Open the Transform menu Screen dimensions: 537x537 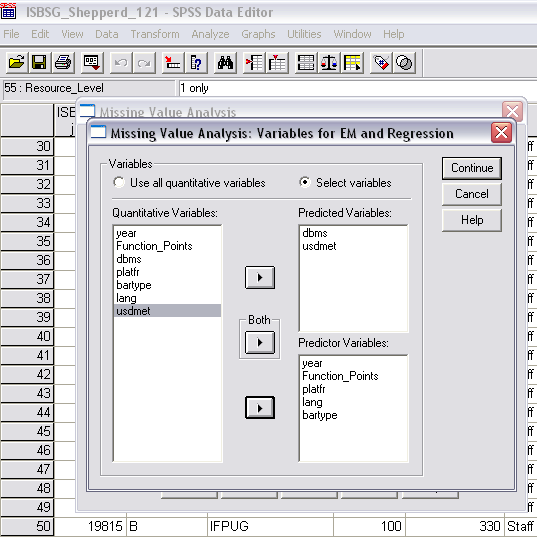tap(155, 34)
